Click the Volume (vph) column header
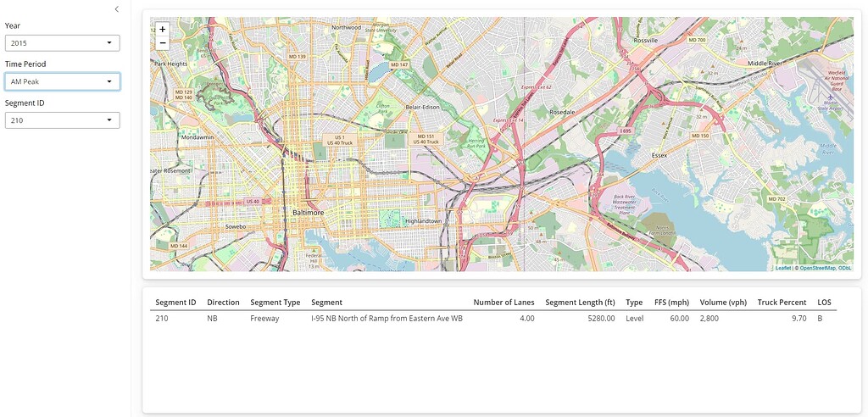The height and width of the screenshot is (417, 868). [x=723, y=303]
